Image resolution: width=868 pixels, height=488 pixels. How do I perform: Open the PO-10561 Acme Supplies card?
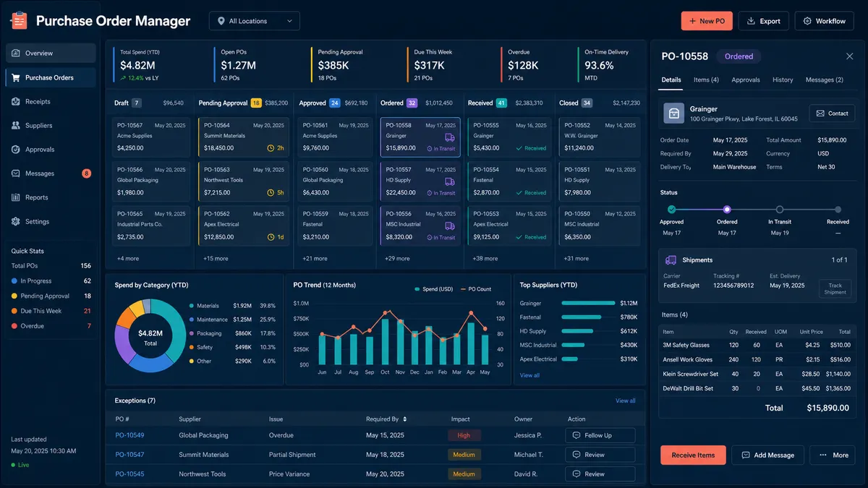pyautogui.click(x=336, y=137)
